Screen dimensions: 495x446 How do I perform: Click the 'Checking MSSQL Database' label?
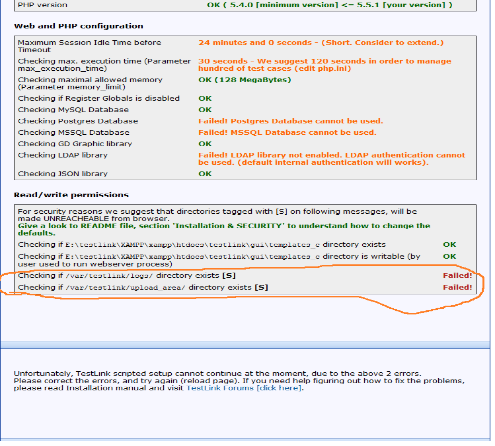73,132
